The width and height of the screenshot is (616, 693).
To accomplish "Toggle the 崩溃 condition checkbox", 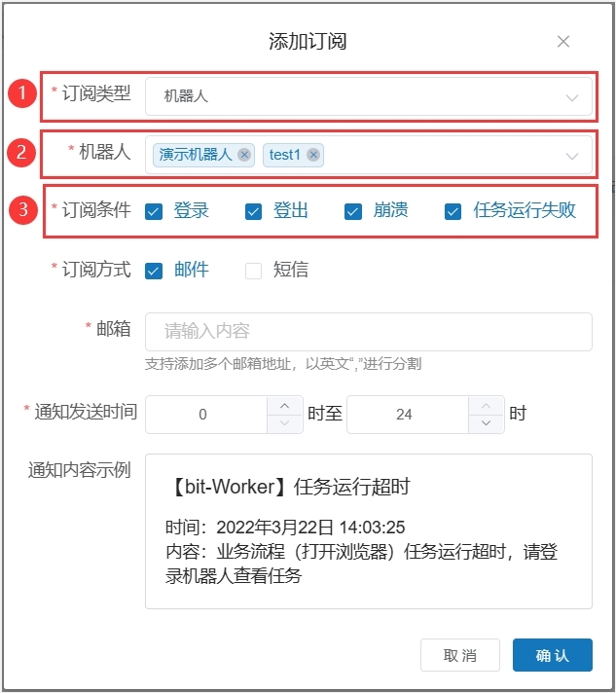I will [353, 211].
